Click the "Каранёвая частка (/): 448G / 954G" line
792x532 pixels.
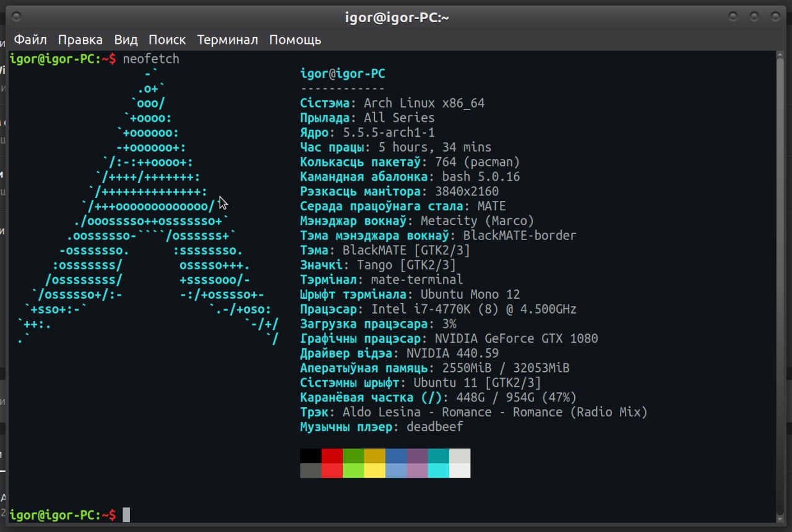pos(439,398)
